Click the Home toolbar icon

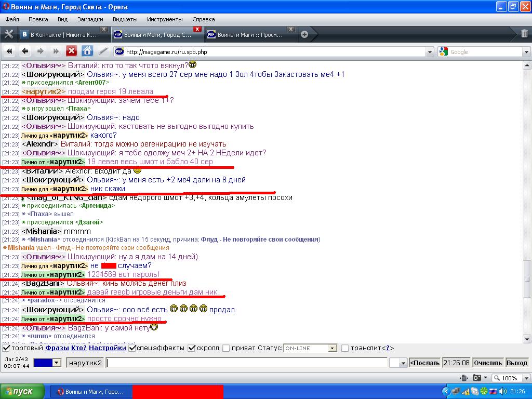click(87, 51)
